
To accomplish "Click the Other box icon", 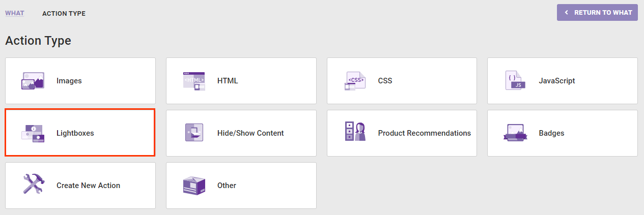I will (193, 186).
